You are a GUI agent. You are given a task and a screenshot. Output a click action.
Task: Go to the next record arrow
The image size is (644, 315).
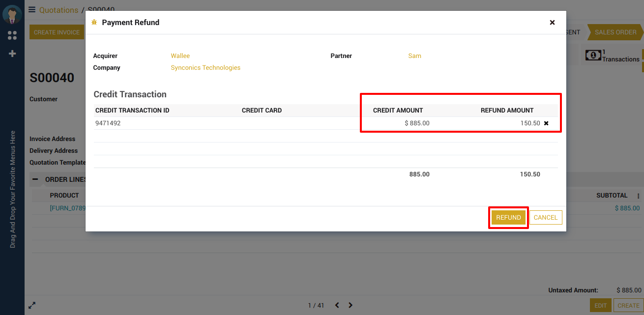(x=351, y=305)
